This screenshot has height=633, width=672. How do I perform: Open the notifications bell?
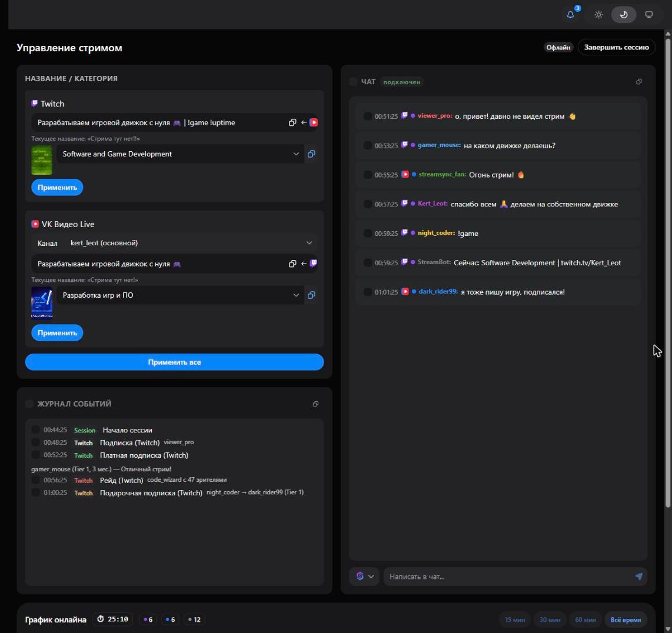tap(570, 15)
